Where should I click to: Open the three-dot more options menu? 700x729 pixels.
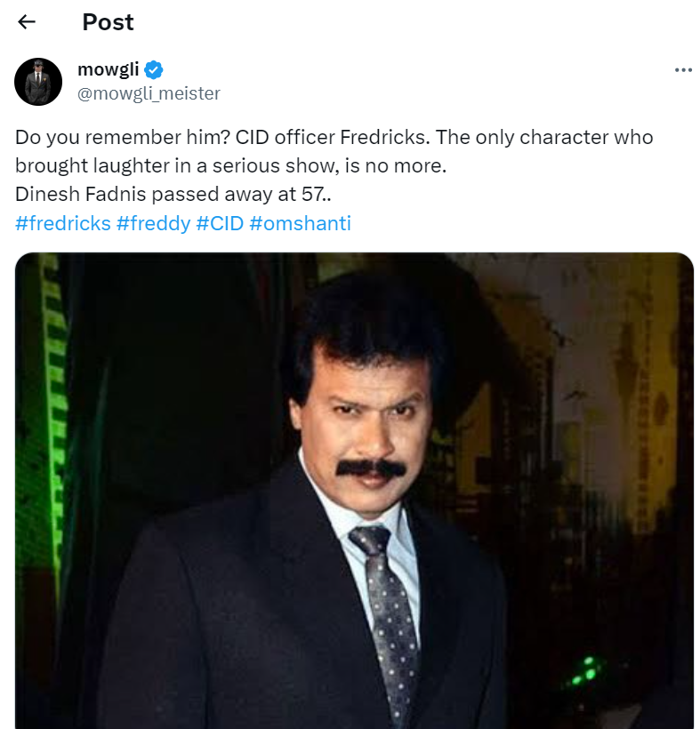682,70
